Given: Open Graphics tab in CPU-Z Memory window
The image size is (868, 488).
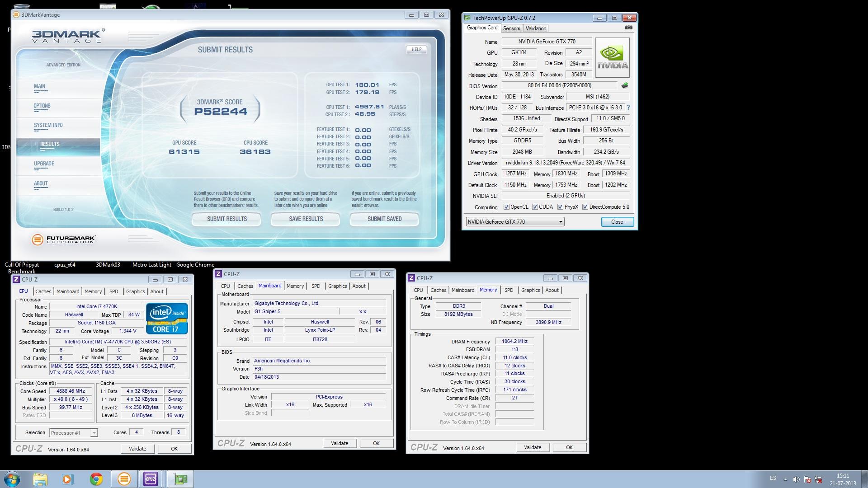Looking at the screenshot, I should click(x=530, y=290).
